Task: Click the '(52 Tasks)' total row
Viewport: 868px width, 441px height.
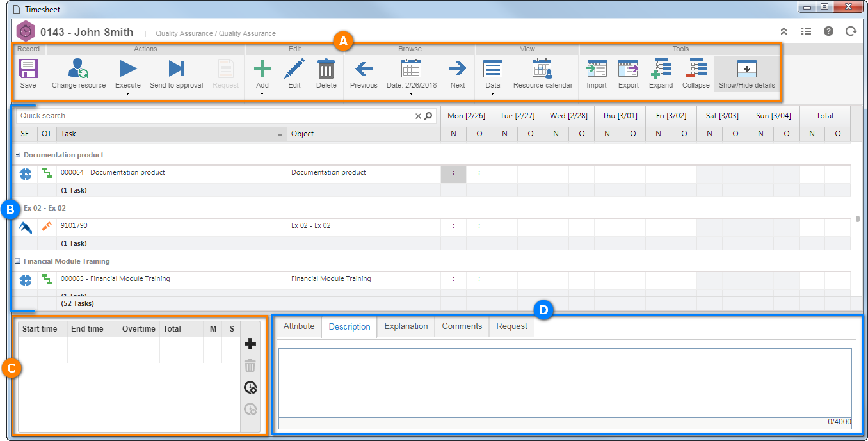Action: tap(77, 303)
